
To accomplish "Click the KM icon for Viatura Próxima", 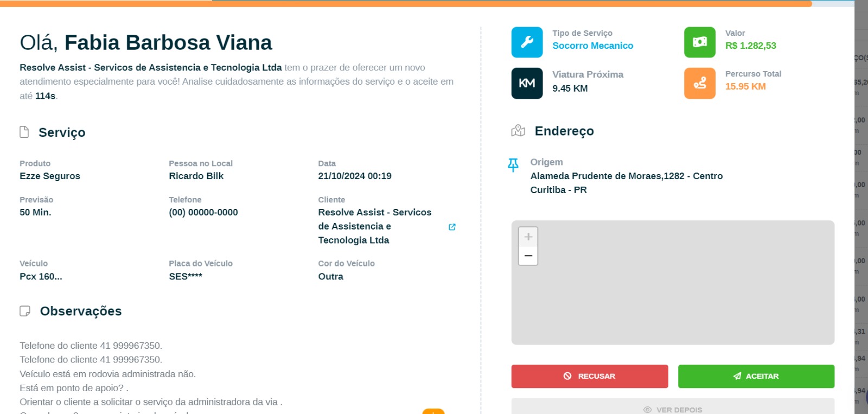I will tap(527, 83).
